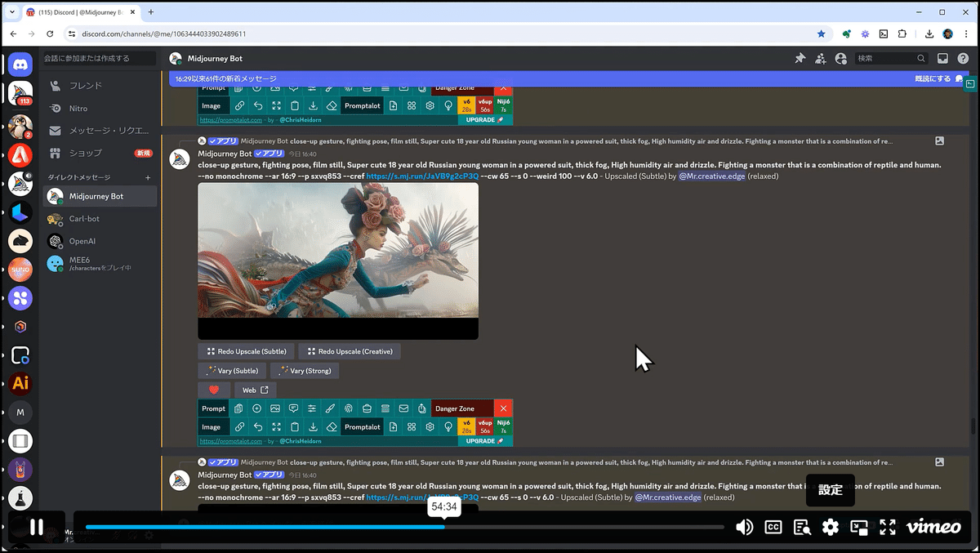The width and height of the screenshot is (980, 553).
Task: Open the Ai Illustrator server icon
Action: point(20,383)
